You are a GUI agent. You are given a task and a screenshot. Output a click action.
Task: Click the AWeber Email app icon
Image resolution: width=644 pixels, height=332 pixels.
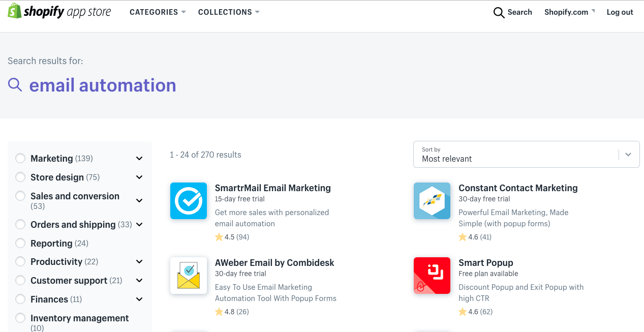coord(189,275)
